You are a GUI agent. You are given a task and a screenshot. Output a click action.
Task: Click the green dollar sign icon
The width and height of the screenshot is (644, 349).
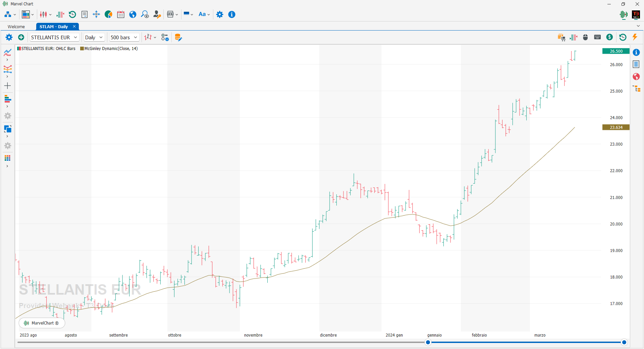point(610,37)
